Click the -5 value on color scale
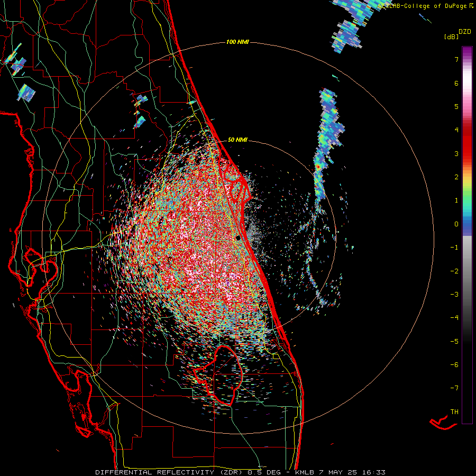 (454, 342)
